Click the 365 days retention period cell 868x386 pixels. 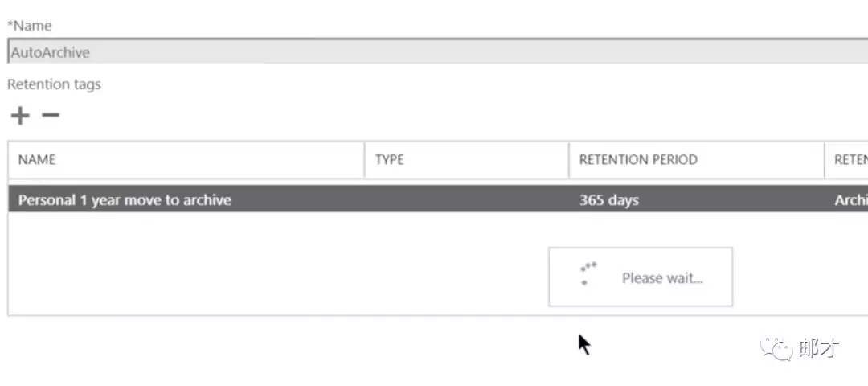[608, 200]
